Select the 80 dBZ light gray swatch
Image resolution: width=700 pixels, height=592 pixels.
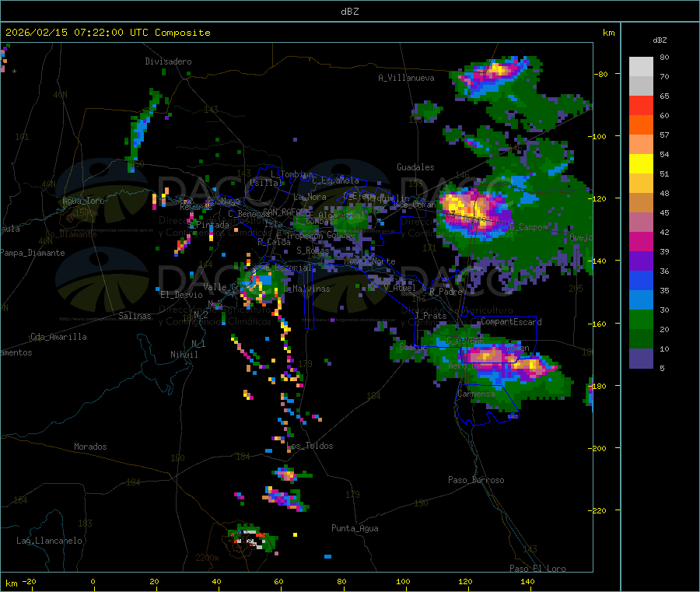coord(641,67)
